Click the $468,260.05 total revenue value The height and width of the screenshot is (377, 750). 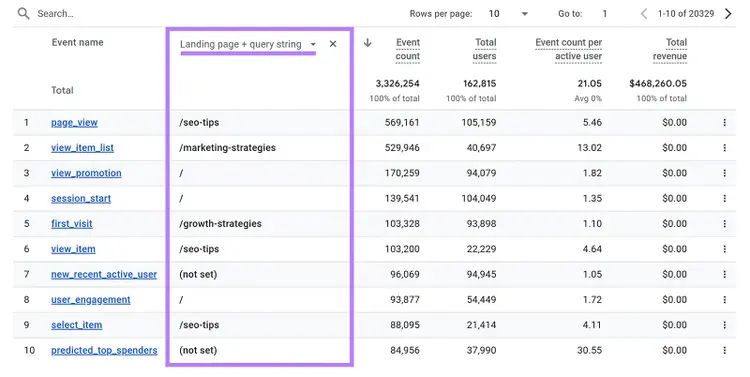click(x=658, y=83)
